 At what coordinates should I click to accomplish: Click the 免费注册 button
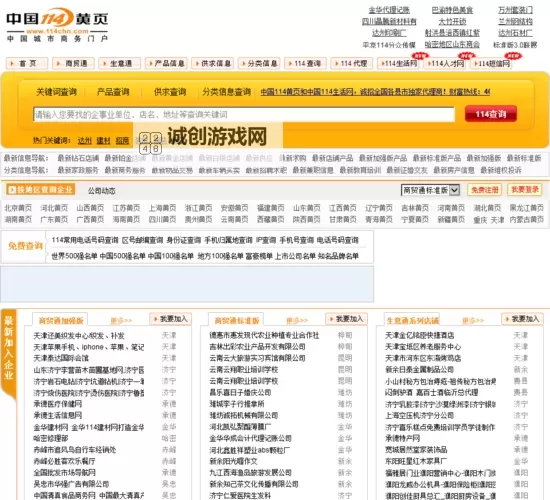coord(484,190)
